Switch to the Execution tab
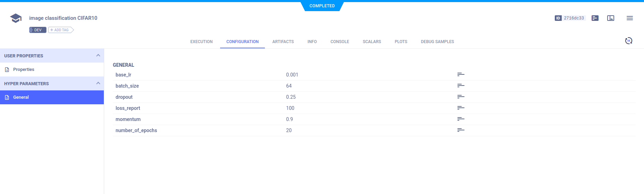This screenshot has width=644, height=194. point(201,42)
